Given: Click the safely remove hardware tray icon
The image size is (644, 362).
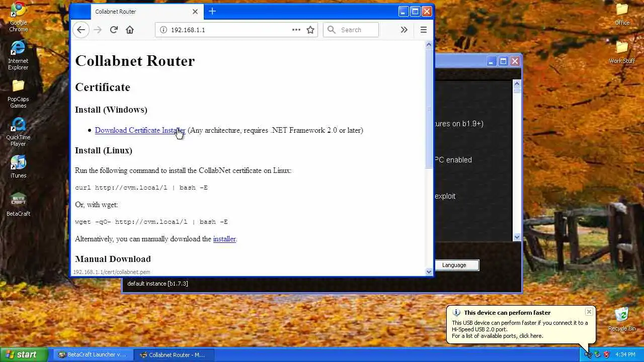Looking at the screenshot, I should point(597,354).
